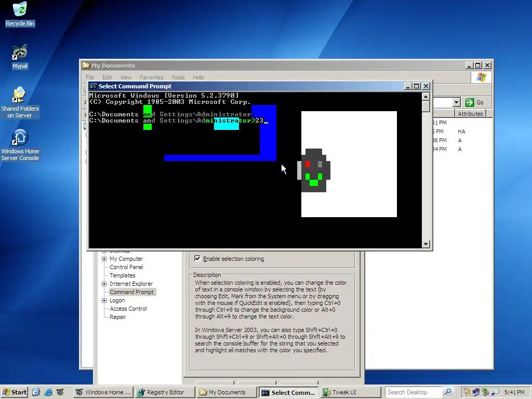Screen dimensions: 532x399
Task: Click the network computers tray icon
Action: [x=476, y=392]
